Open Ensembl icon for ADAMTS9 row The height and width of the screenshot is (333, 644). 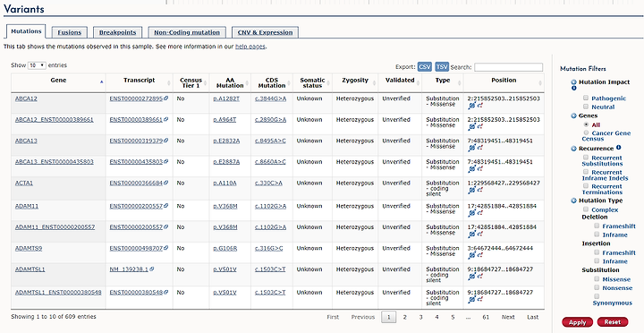pos(479,256)
